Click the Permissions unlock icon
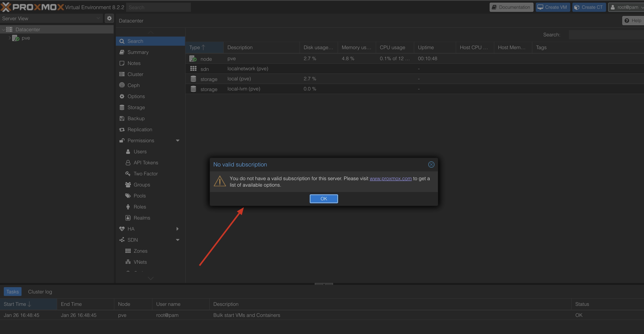This screenshot has width=644, height=334. [x=122, y=140]
